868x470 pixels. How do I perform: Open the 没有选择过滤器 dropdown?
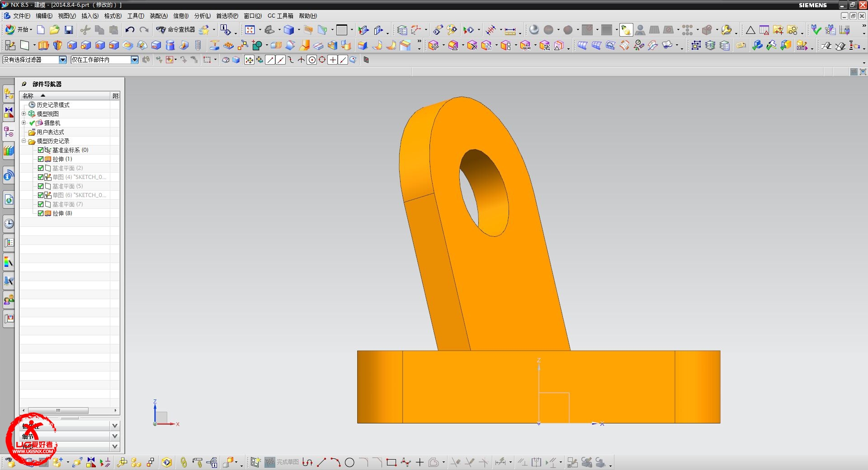(63, 60)
